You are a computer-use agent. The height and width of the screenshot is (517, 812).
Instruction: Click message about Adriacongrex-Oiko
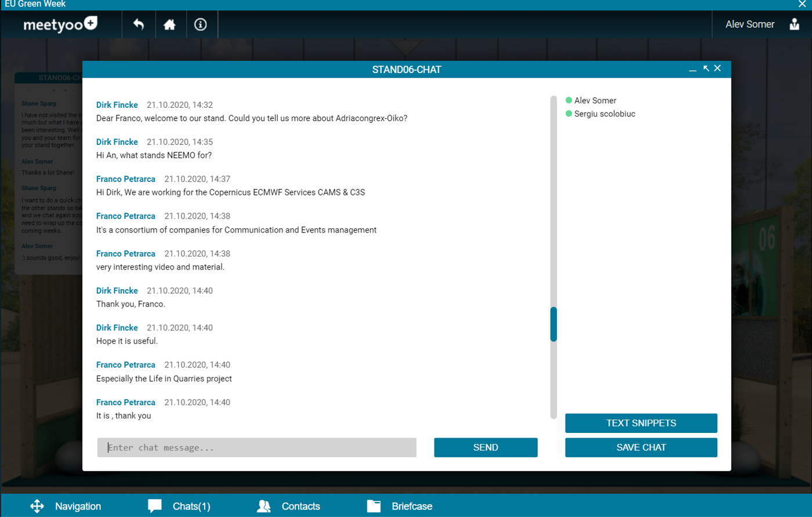pos(252,118)
